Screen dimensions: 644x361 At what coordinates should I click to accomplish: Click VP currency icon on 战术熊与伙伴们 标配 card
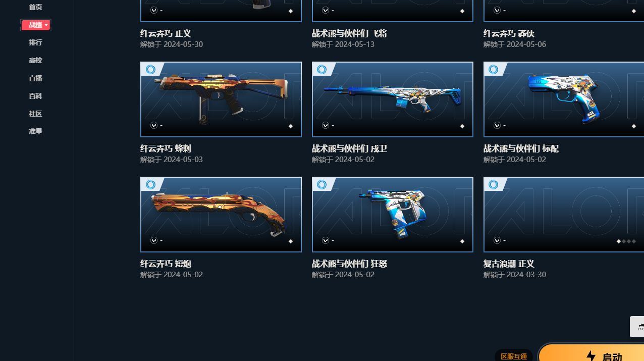[x=497, y=125]
